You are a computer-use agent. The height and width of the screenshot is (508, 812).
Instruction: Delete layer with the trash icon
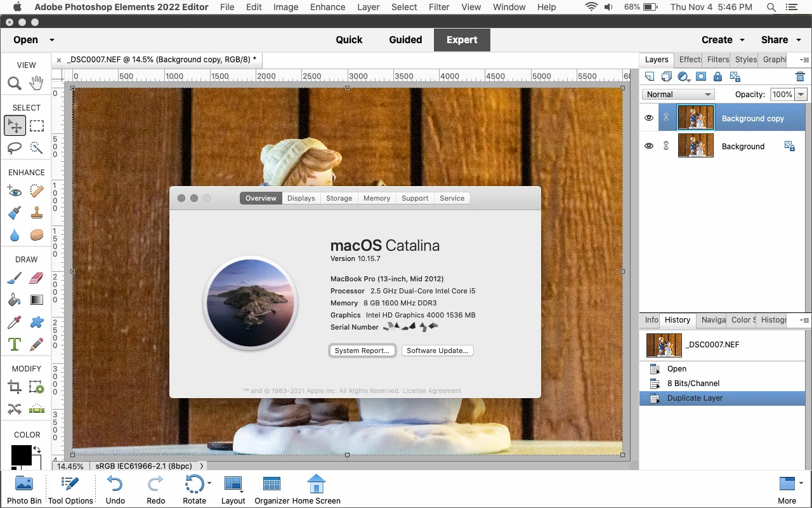coord(801,77)
